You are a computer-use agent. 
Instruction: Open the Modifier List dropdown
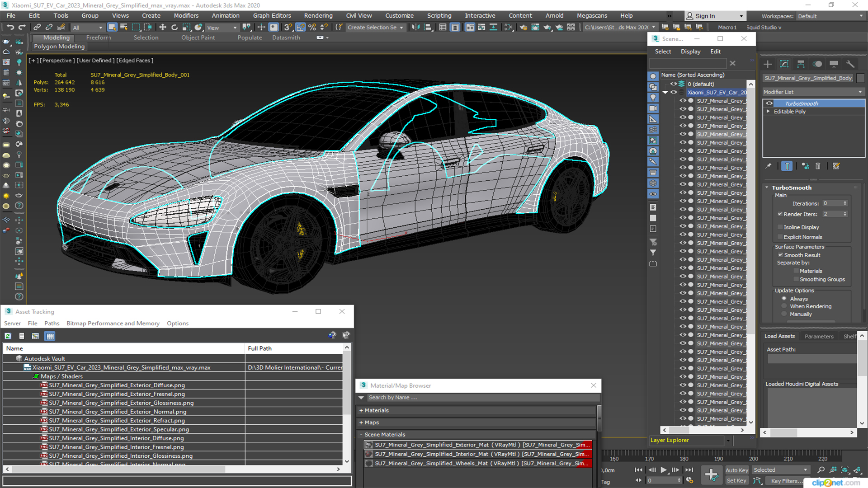813,92
